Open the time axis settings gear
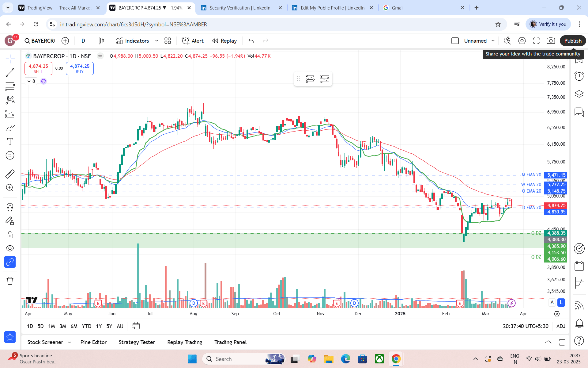 tap(557, 314)
